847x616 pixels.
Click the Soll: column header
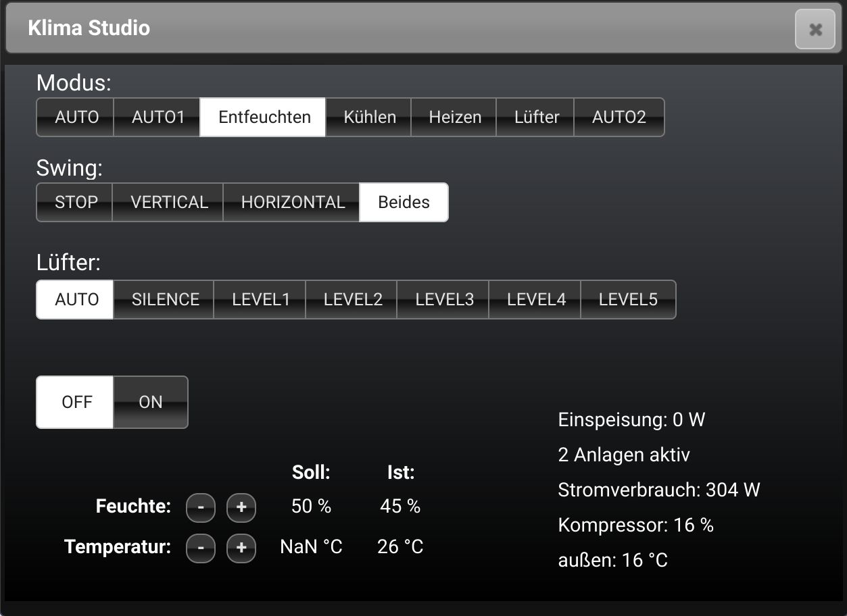[311, 472]
